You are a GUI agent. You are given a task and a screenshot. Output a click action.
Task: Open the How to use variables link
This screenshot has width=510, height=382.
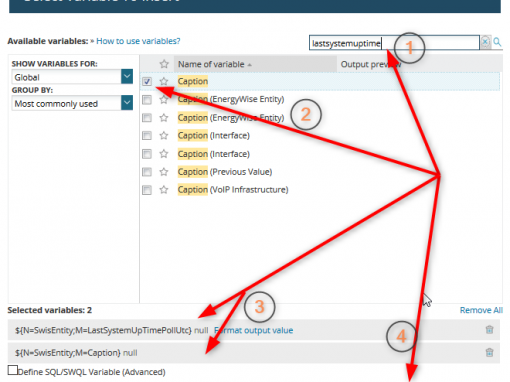[x=138, y=41]
